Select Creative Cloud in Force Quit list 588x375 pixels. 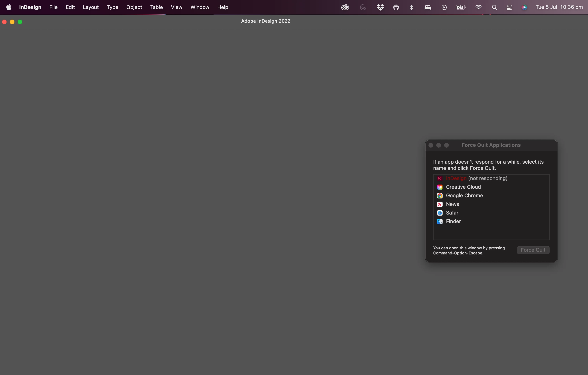[463, 187]
